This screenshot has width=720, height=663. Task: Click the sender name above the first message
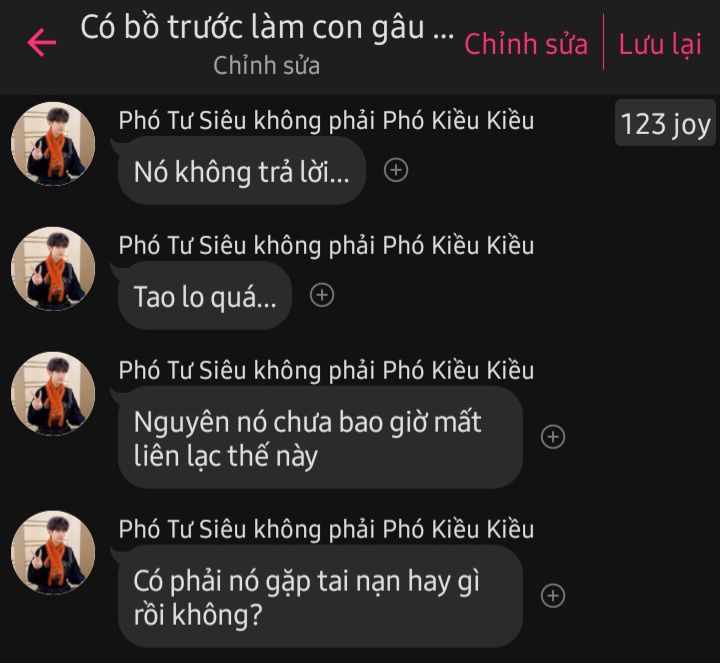(326, 121)
